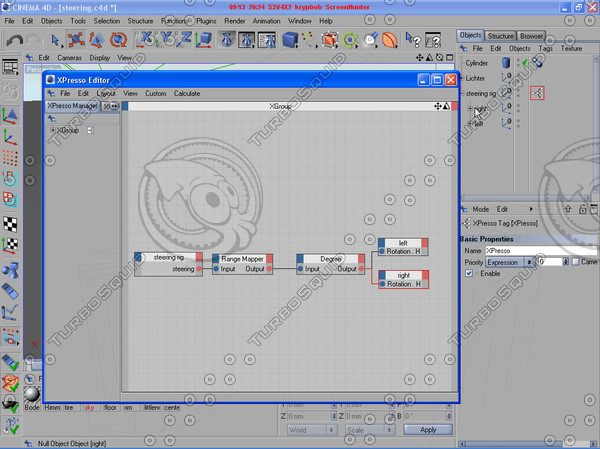Open the Priority Expression dropdown

point(510,262)
